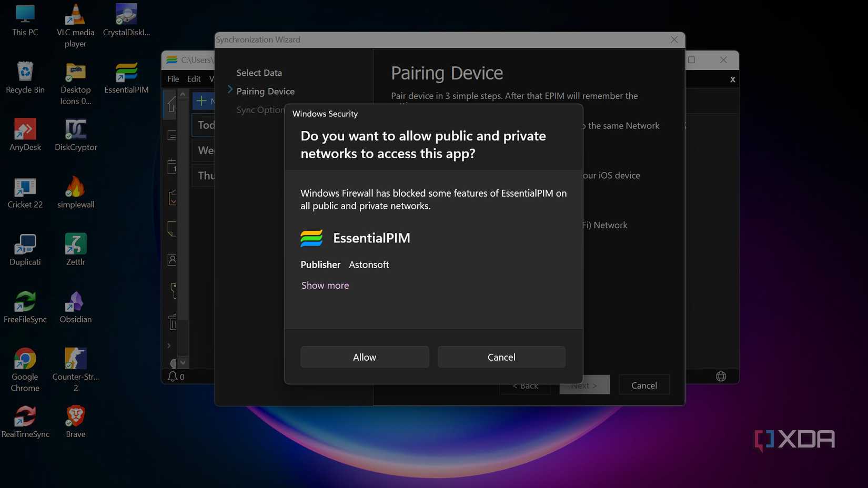Click the sidebar scroll down arrow
This screenshot has width=868, height=488.
[x=183, y=362]
